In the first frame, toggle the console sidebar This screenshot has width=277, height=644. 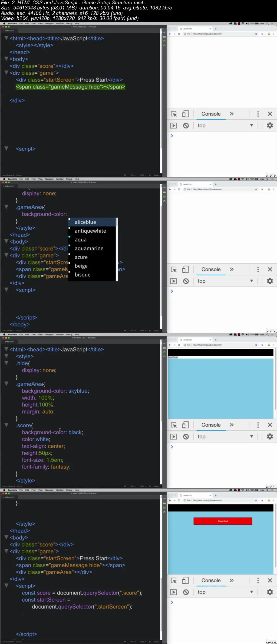pos(173,126)
